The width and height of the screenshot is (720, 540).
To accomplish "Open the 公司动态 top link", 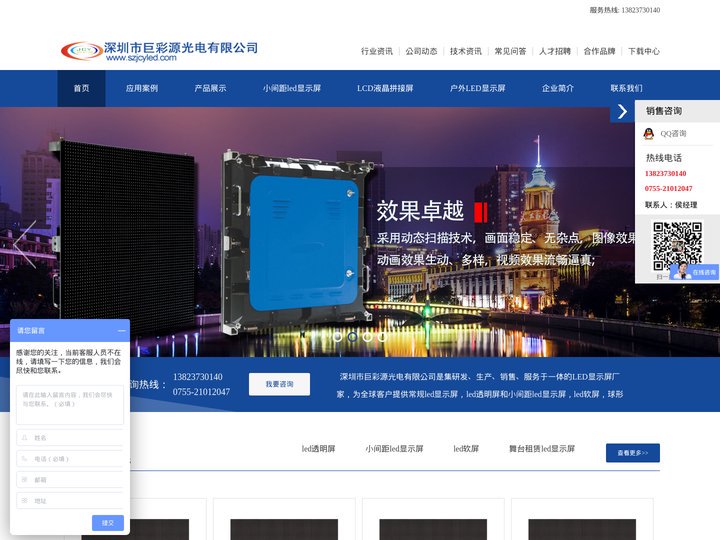I will (x=421, y=51).
